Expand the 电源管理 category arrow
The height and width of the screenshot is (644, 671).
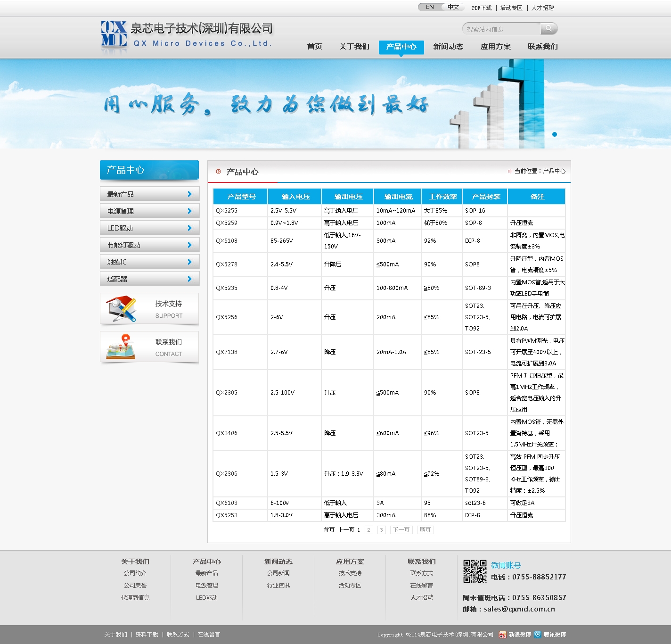pyautogui.click(x=190, y=211)
